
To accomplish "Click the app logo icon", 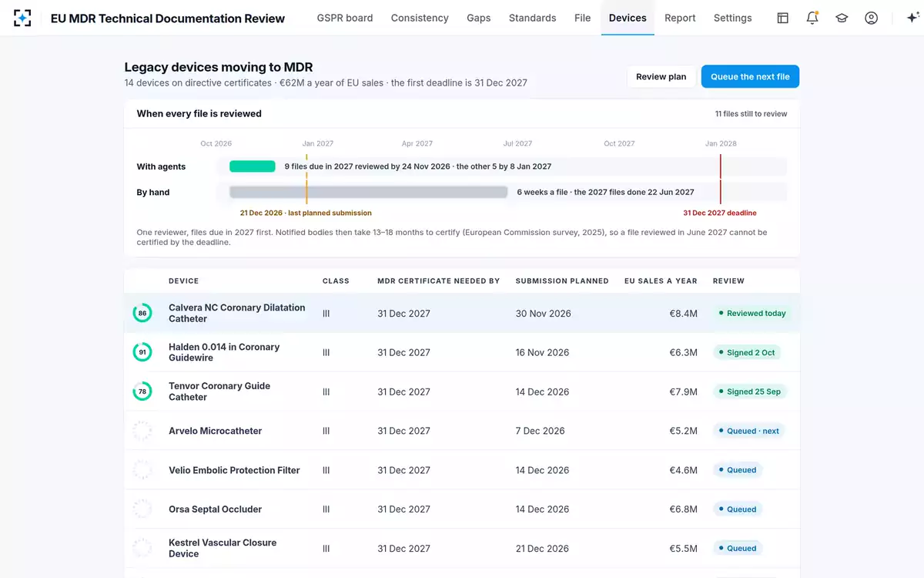I will 22,18.
